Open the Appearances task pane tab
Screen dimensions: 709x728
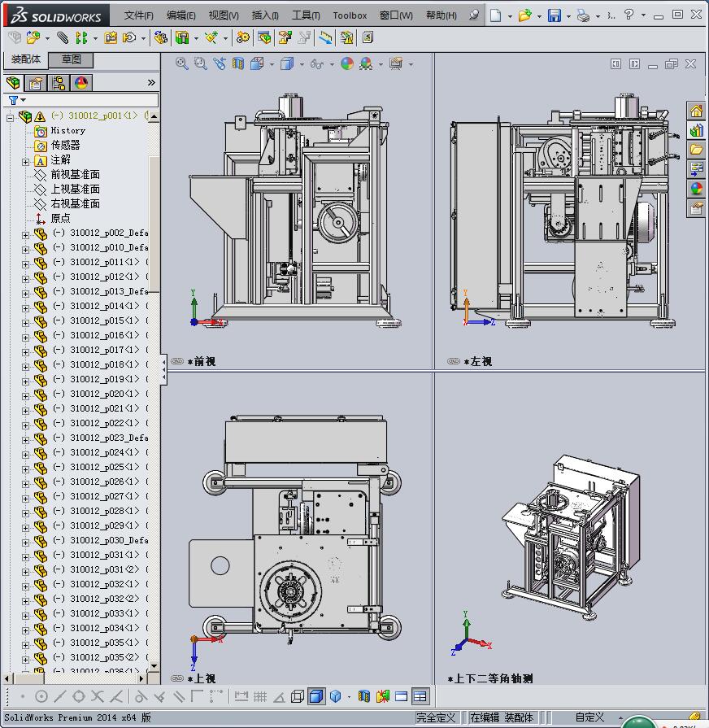tap(696, 189)
